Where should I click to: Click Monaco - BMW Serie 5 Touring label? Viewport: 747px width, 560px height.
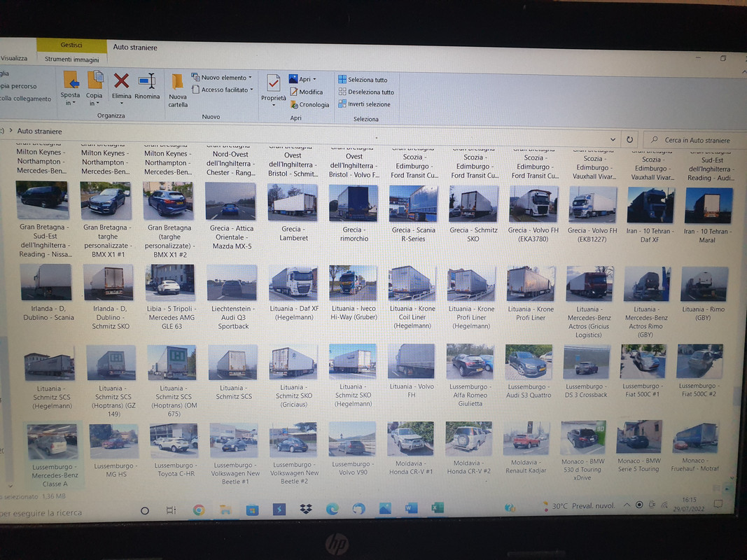tap(639, 465)
